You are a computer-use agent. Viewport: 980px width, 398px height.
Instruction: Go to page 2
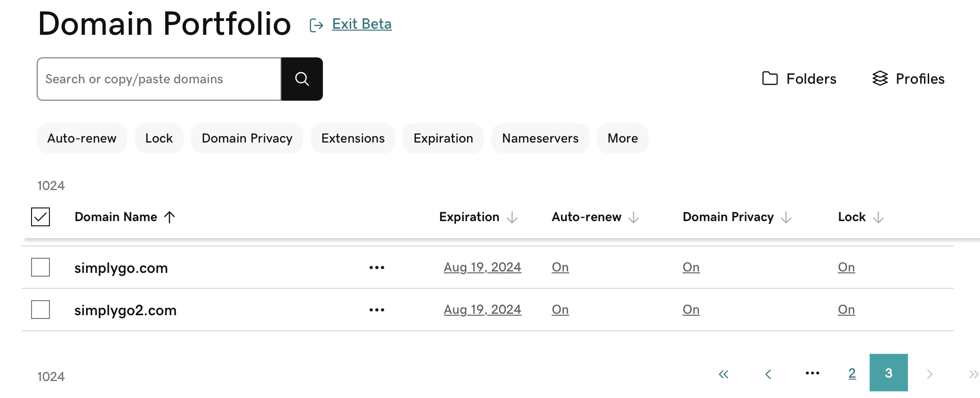pos(852,373)
